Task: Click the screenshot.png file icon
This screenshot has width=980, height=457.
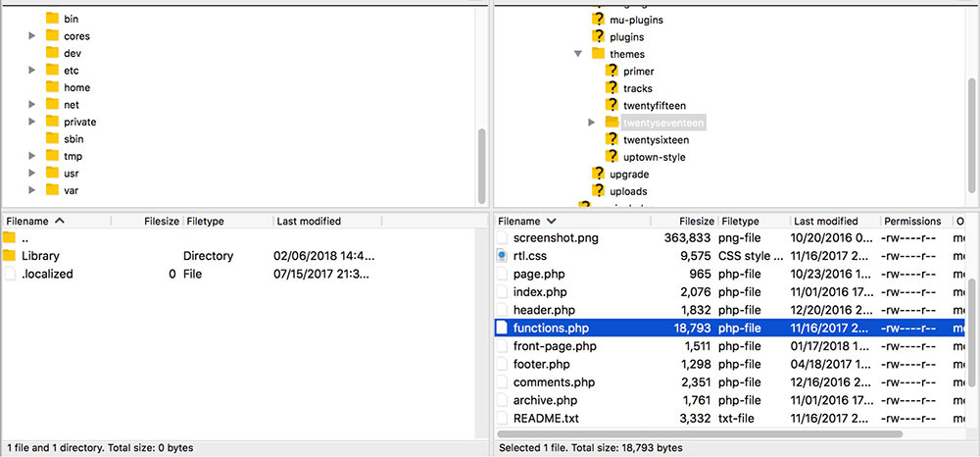Action: click(502, 238)
